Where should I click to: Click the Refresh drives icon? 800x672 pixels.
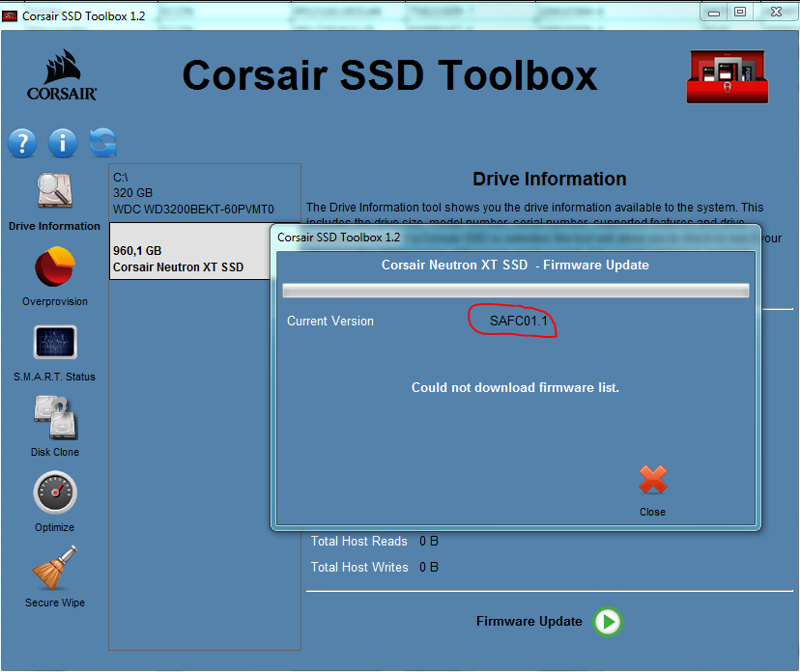(102, 142)
